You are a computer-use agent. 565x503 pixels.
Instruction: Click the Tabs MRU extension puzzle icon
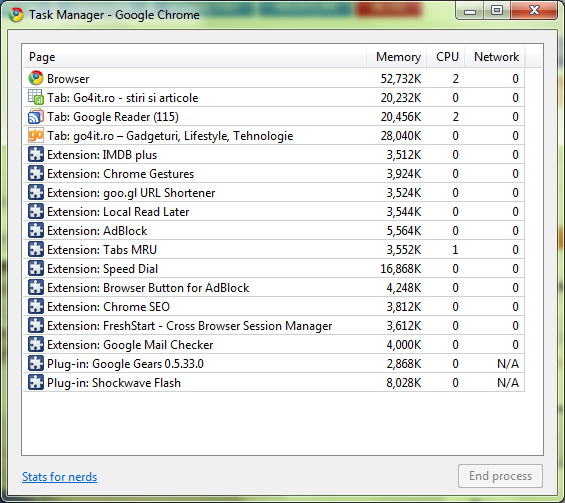point(36,250)
